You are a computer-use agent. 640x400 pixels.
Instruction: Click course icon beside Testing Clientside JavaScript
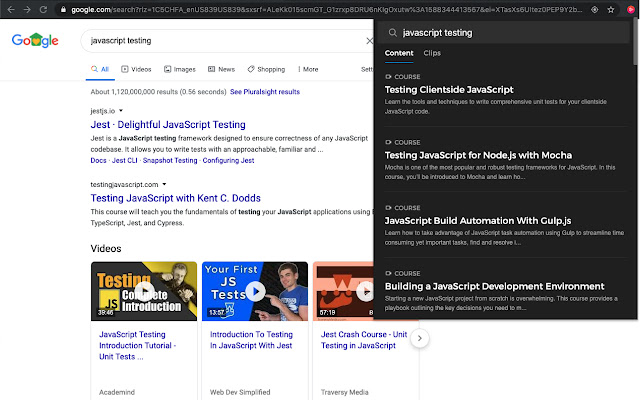coord(388,77)
